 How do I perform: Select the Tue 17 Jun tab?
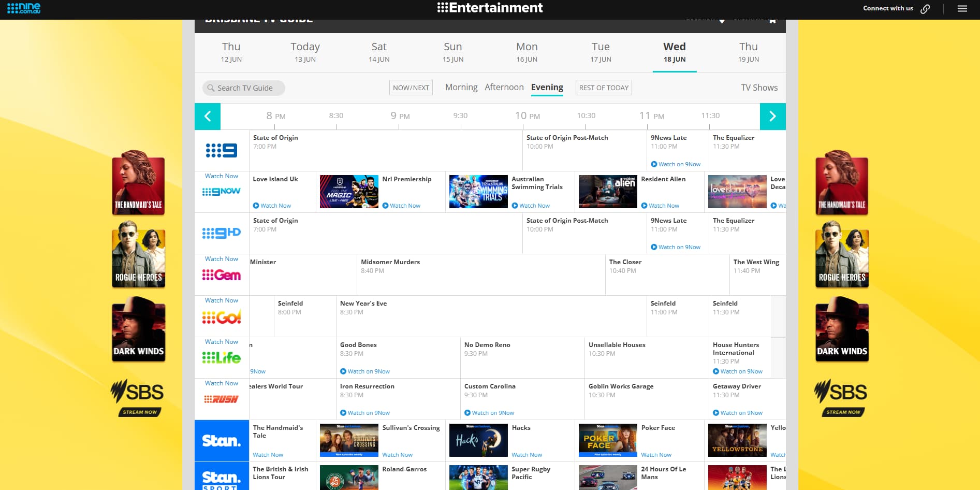(601, 52)
